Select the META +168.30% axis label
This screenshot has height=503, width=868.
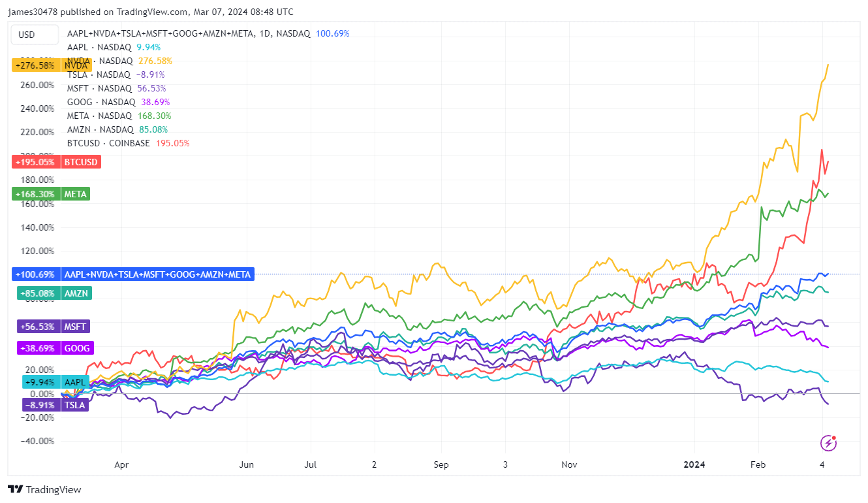coord(51,194)
